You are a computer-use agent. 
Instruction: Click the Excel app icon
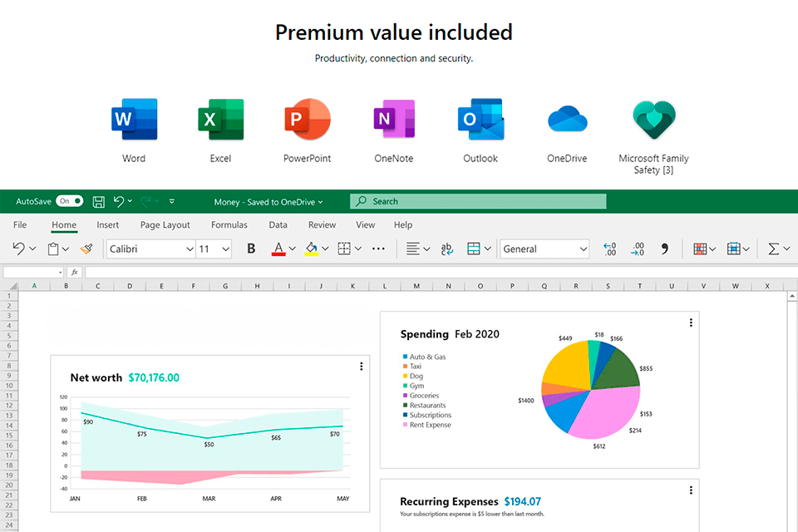click(221, 119)
